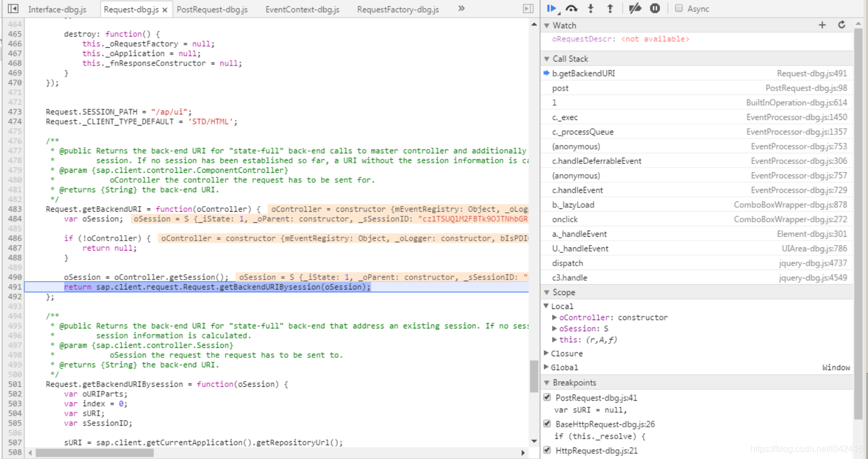Uncheck BaseHttpRequest-dbg.js:26 breakpoint
This screenshot has width=868, height=459.
548,423
